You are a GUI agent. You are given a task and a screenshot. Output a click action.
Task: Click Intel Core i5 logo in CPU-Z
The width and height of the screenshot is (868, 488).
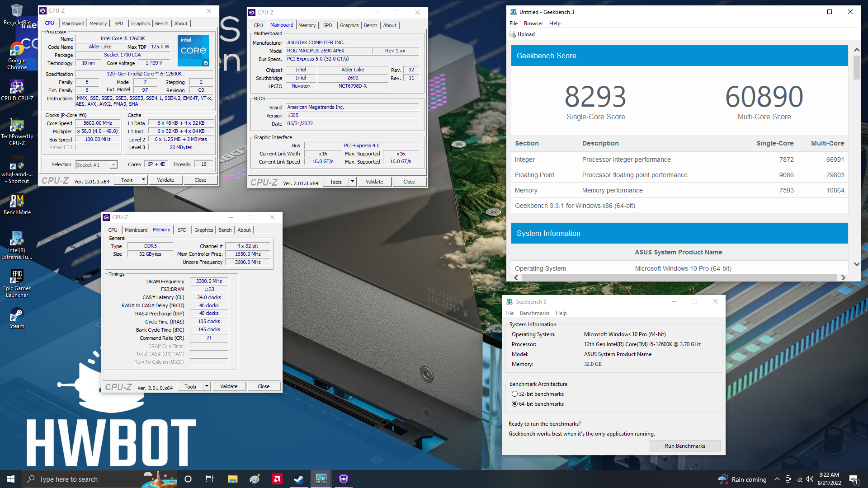(x=193, y=50)
